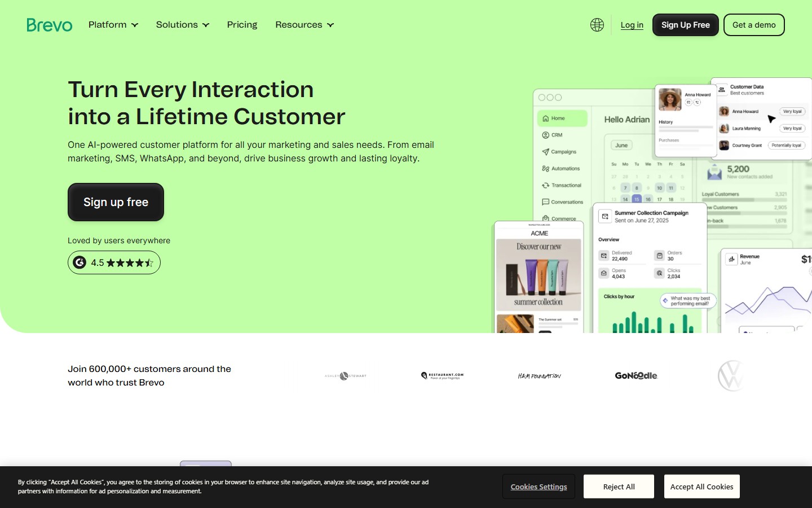The width and height of the screenshot is (812, 508).
Task: Click the G2 logo in the rating badge
Action: pos(80,262)
